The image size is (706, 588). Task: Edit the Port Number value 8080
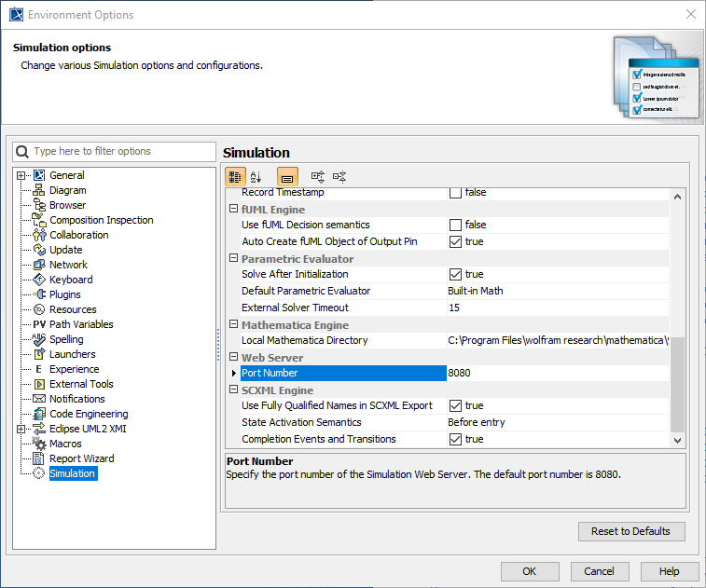[x=558, y=373]
